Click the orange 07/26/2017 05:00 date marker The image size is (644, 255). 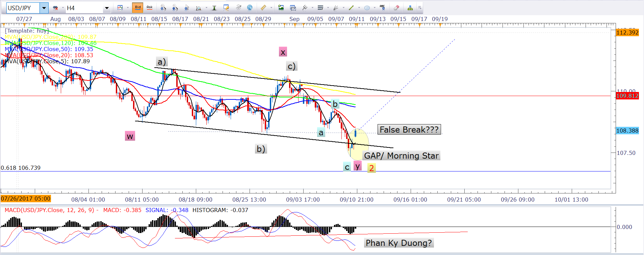click(26, 199)
